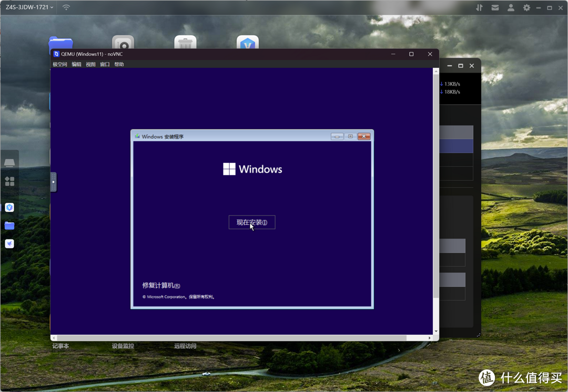
Task: Click the 记事本 desktop label
Action: (x=60, y=346)
